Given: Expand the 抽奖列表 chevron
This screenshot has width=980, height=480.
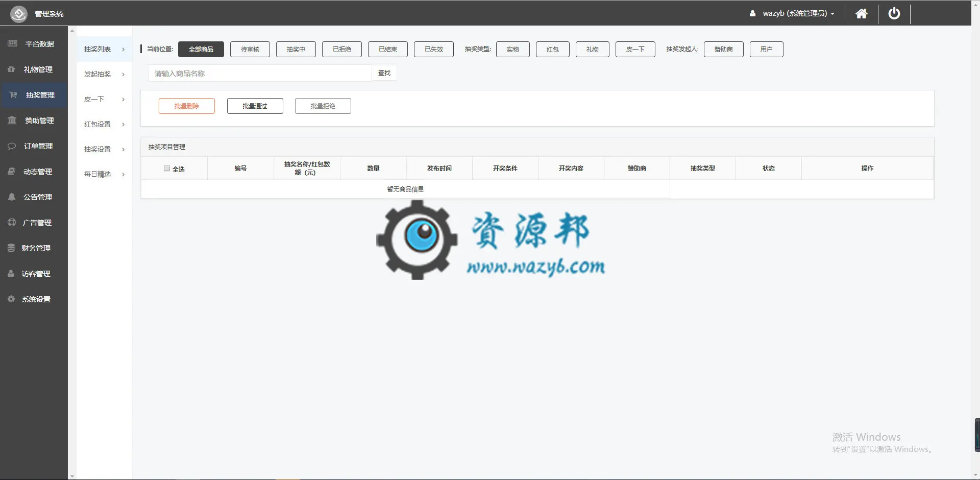Looking at the screenshot, I should click(123, 50).
